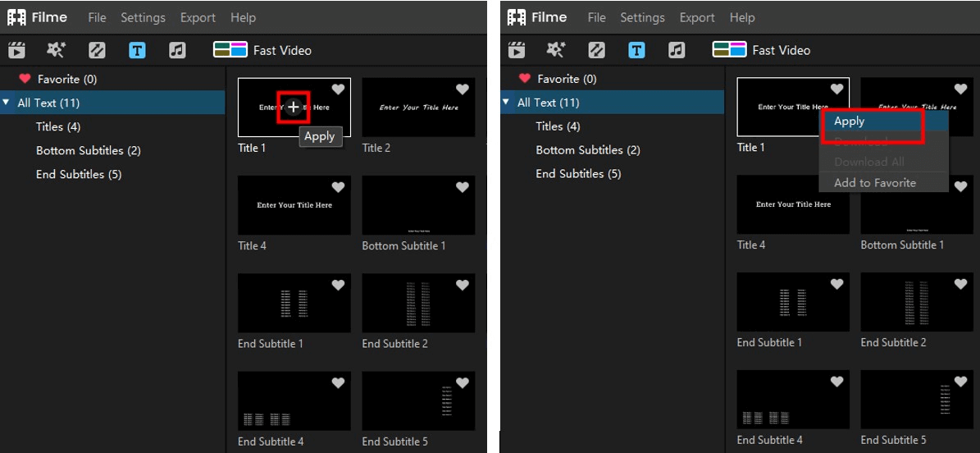
Task: Open the Export menu in left screenshot
Action: pyautogui.click(x=198, y=17)
